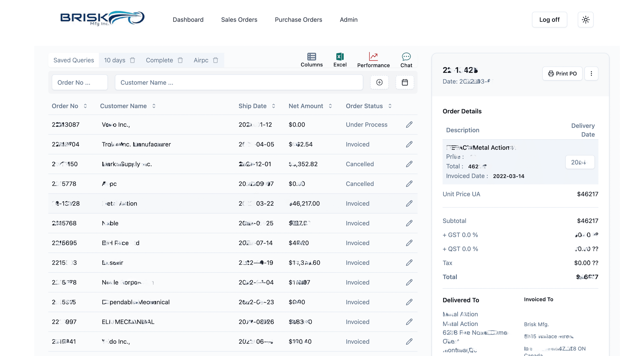644x356 pixels.
Task: Click the 'Under Process' status cell
Action: coord(366,125)
